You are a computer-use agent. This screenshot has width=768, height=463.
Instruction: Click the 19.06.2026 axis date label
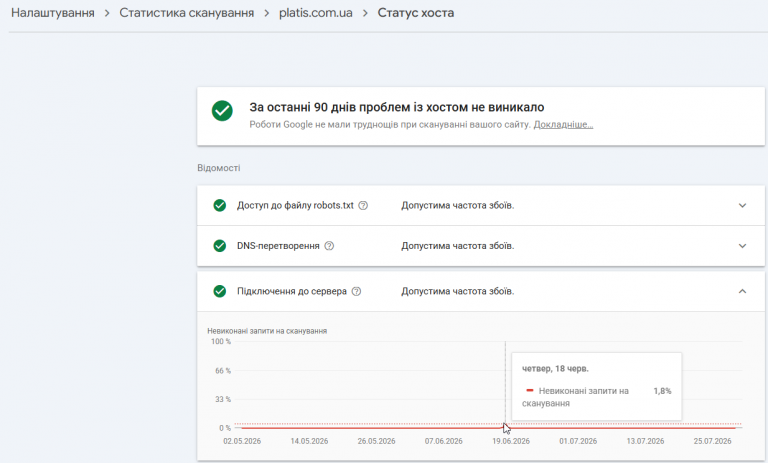(x=511, y=441)
